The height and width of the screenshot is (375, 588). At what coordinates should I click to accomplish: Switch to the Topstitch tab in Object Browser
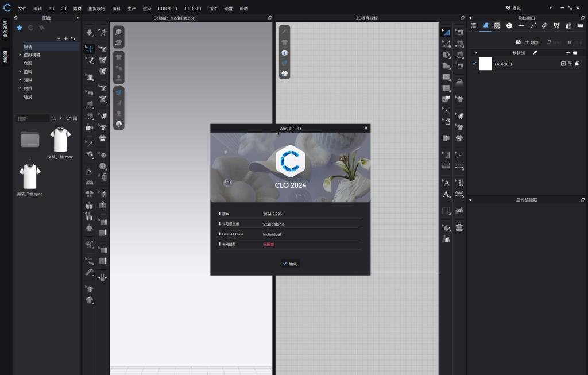tap(533, 25)
